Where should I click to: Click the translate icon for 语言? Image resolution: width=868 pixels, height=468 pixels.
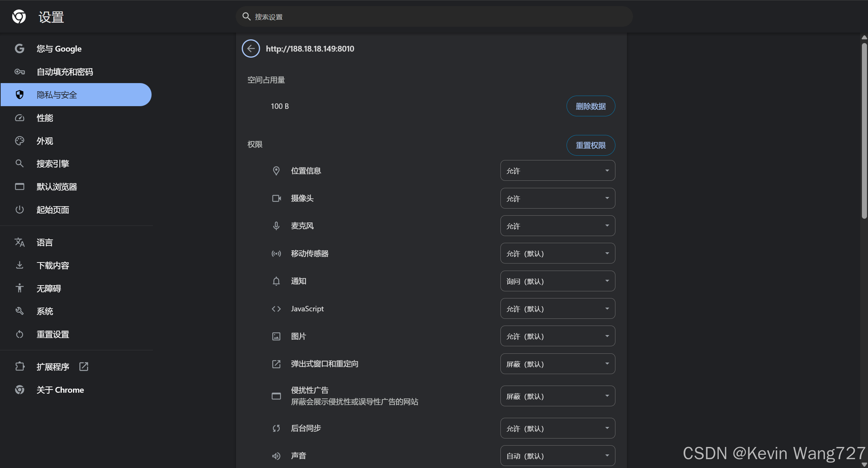tap(20, 242)
